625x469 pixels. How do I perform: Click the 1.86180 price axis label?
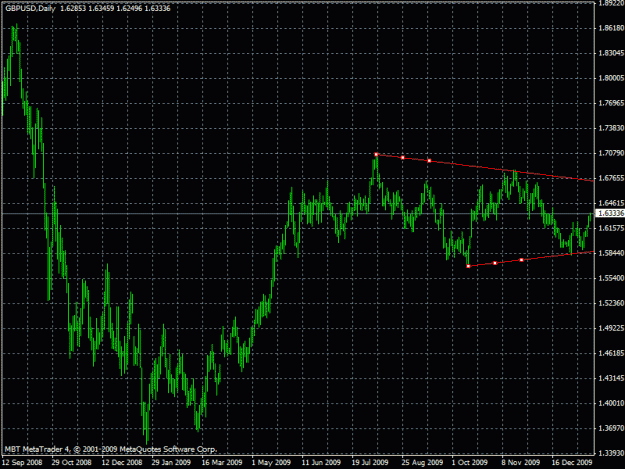[x=611, y=28]
